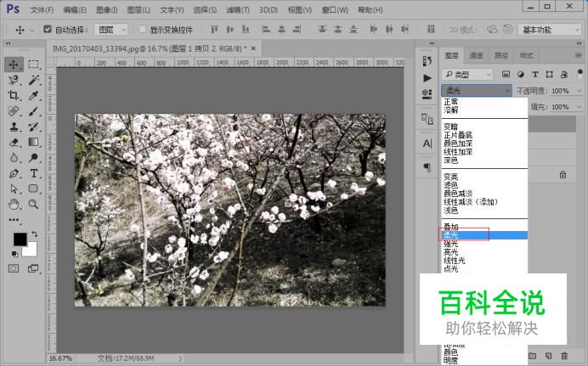Click align top edges icon
The width and height of the screenshot is (588, 366).
214,29
